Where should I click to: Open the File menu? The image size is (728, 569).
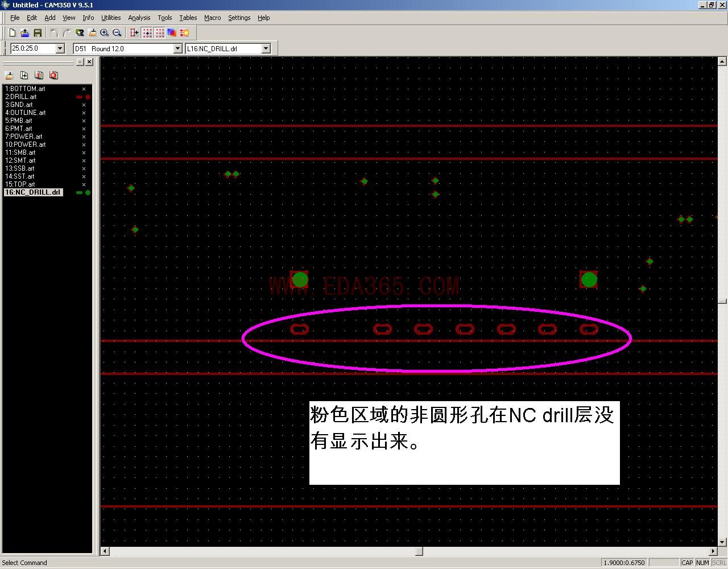(x=15, y=18)
